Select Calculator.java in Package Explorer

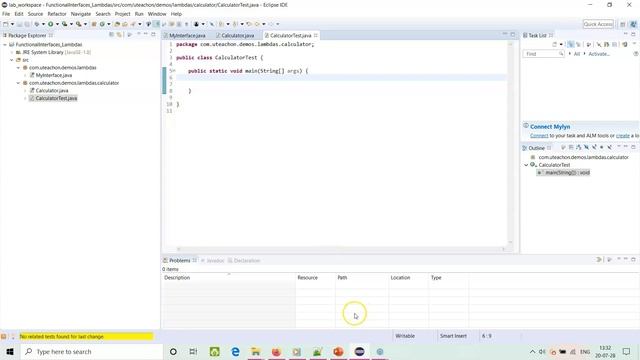tap(52, 91)
